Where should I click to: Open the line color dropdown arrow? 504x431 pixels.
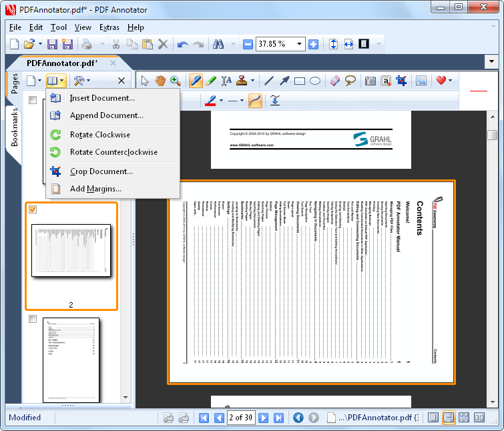[221, 101]
